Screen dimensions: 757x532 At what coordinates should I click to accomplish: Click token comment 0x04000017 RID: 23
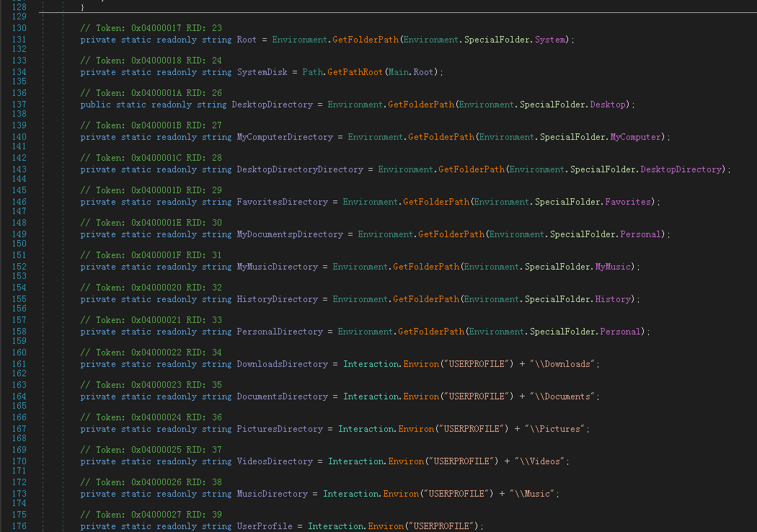coord(151,28)
